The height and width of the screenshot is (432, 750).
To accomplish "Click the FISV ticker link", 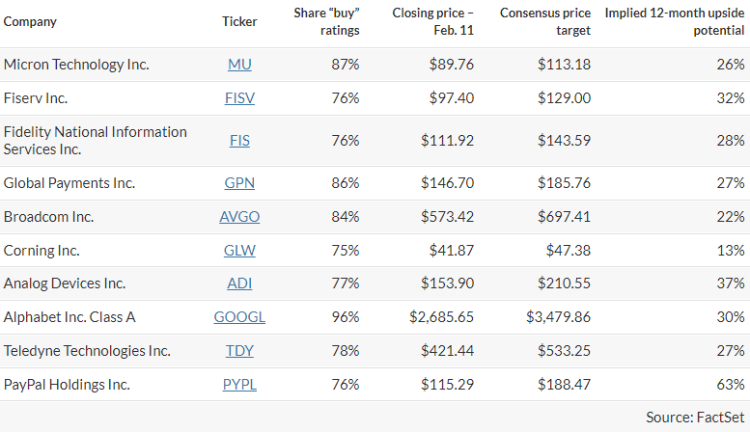I will pos(239,98).
